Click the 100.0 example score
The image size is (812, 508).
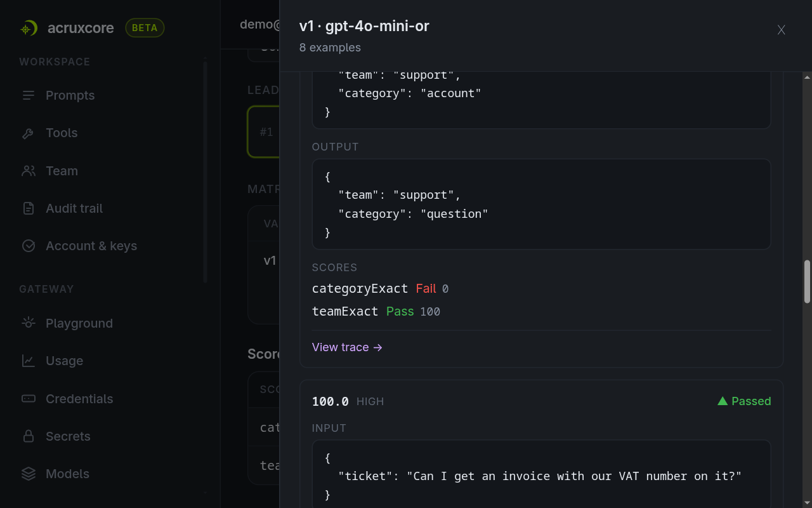pos(331,401)
